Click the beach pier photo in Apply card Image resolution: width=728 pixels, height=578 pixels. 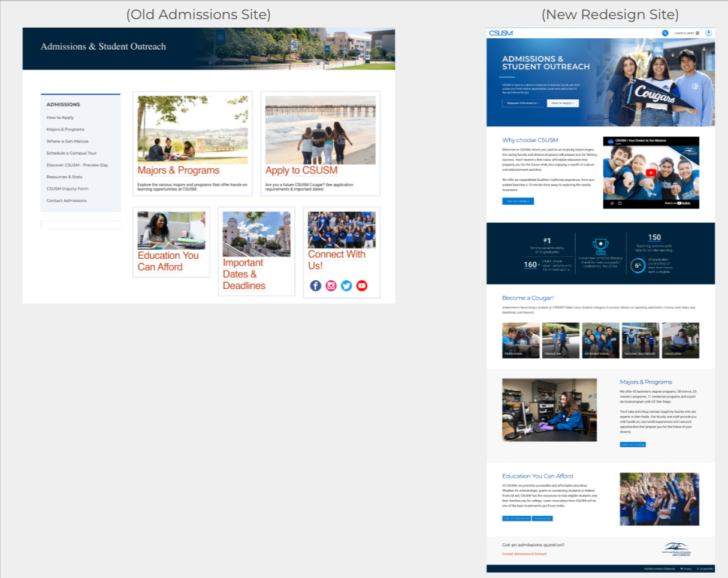[320, 130]
